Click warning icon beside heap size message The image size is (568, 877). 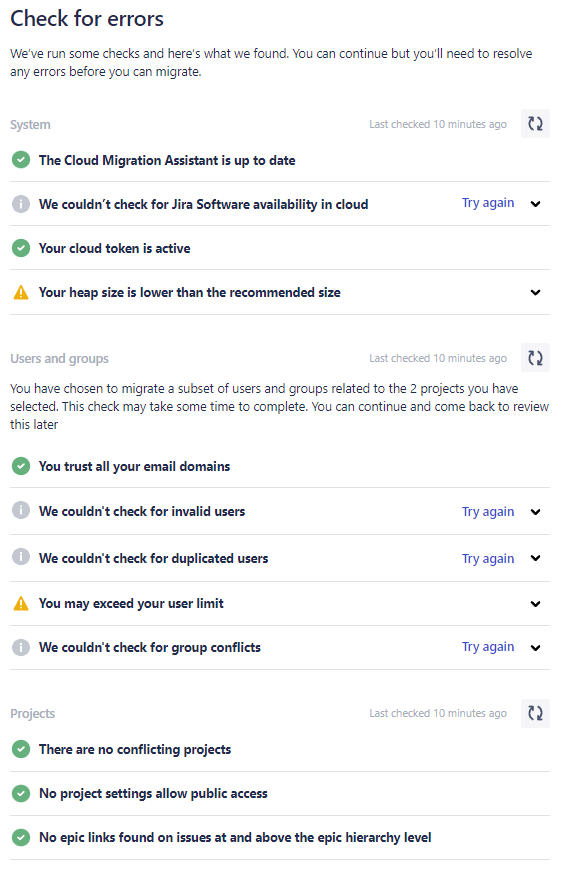tap(21, 293)
